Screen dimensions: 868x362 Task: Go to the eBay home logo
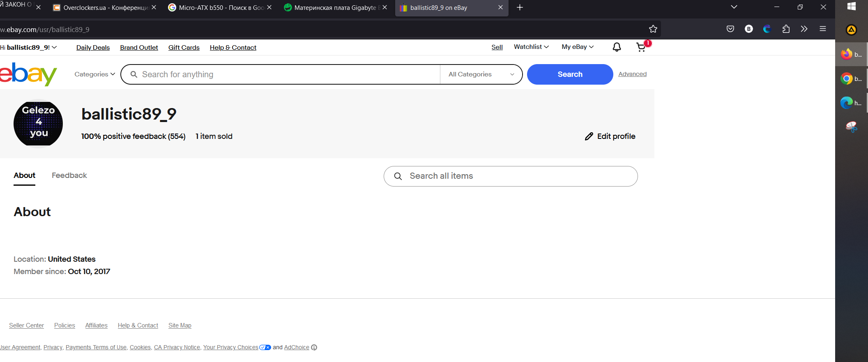click(x=28, y=74)
